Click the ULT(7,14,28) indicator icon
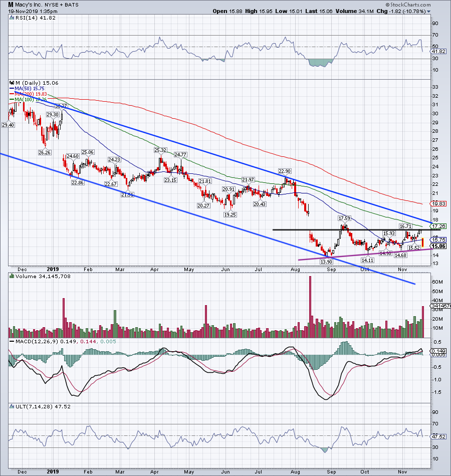The width and height of the screenshot is (451, 476). point(12,406)
